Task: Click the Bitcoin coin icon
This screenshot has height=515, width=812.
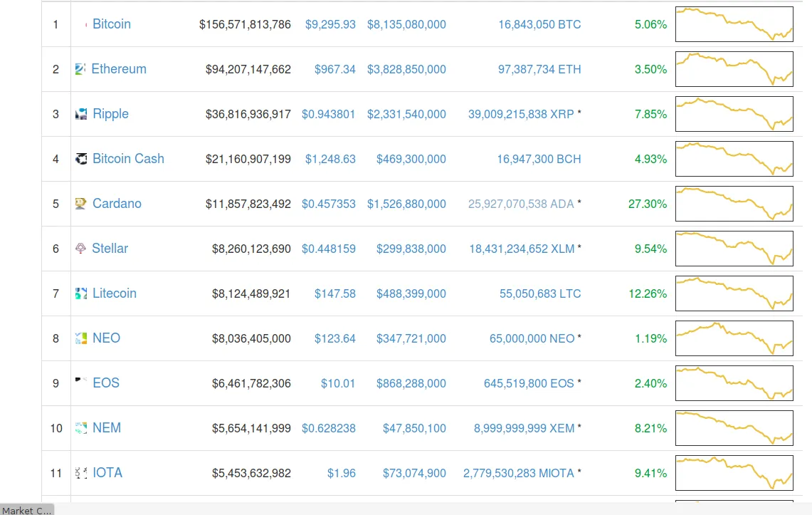Action: tap(81, 24)
